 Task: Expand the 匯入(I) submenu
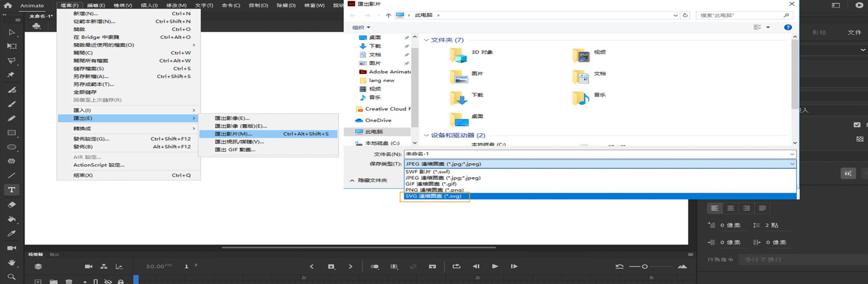129,110
